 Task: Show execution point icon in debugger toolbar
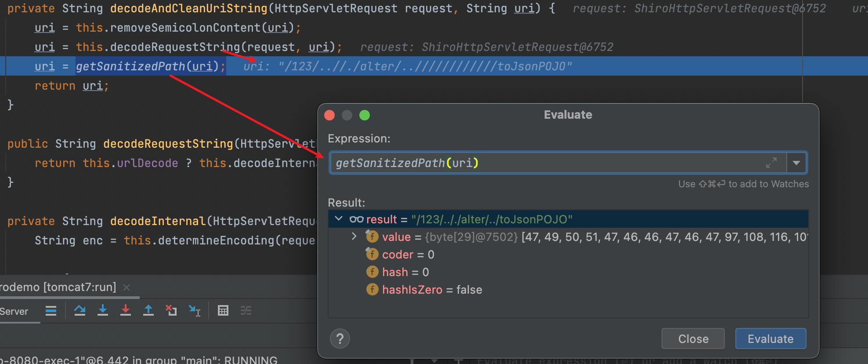coord(51,311)
